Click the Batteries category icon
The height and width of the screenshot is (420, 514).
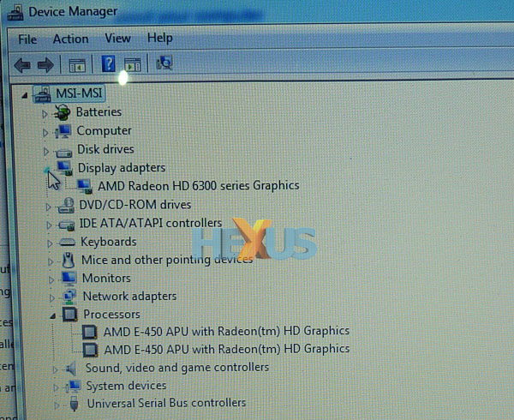click(x=62, y=112)
